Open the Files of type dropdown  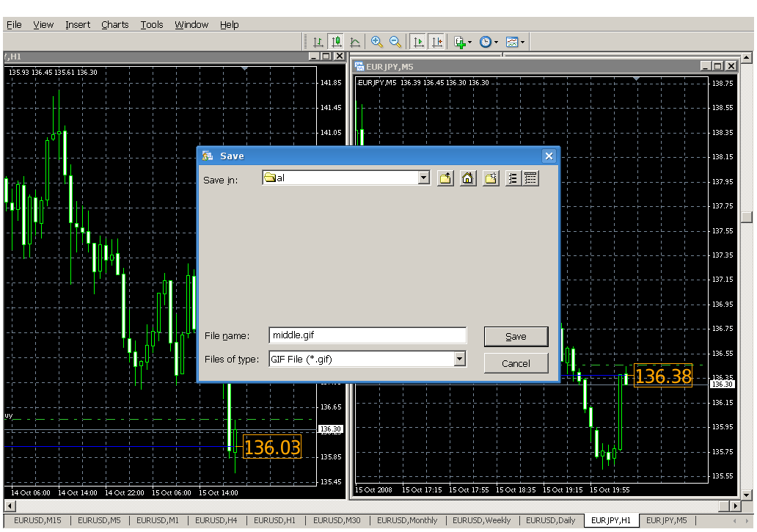[459, 359]
